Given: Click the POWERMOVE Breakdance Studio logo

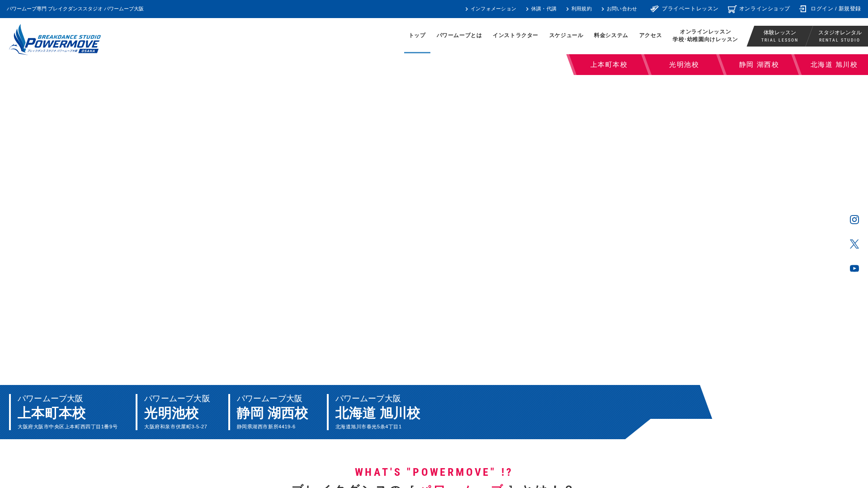Looking at the screenshot, I should point(55,39).
